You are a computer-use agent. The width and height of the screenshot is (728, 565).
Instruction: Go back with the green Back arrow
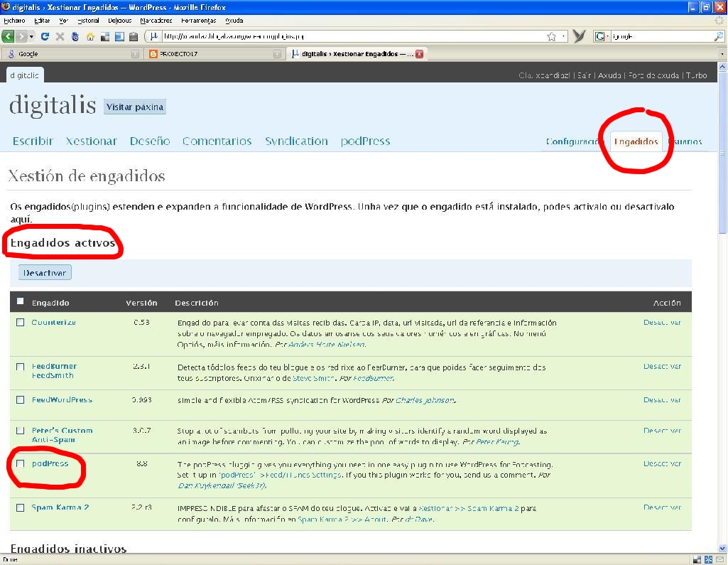8,36
